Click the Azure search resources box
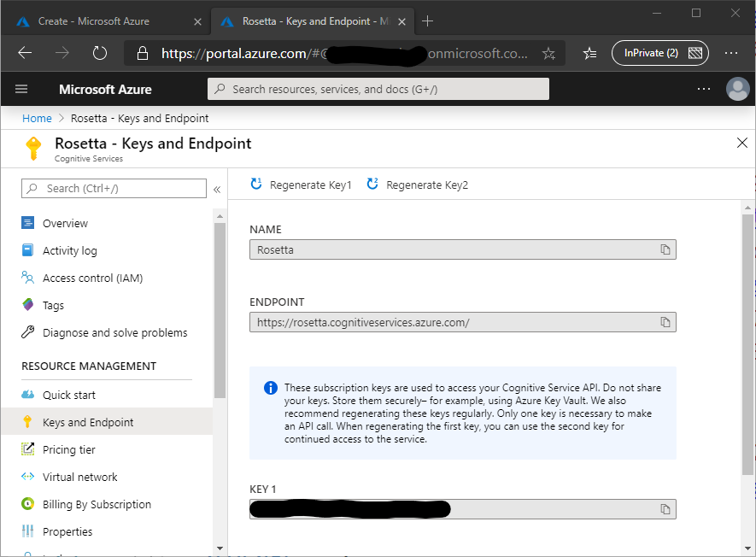The height and width of the screenshot is (557, 756). coord(378,89)
